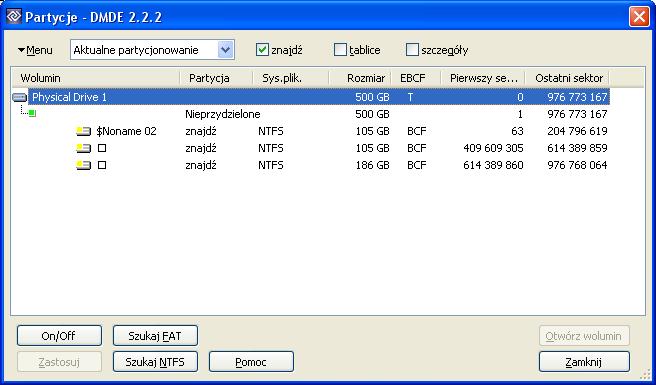Click first sector value 614 389 860
Image resolution: width=656 pixels, height=385 pixels.
(493, 165)
